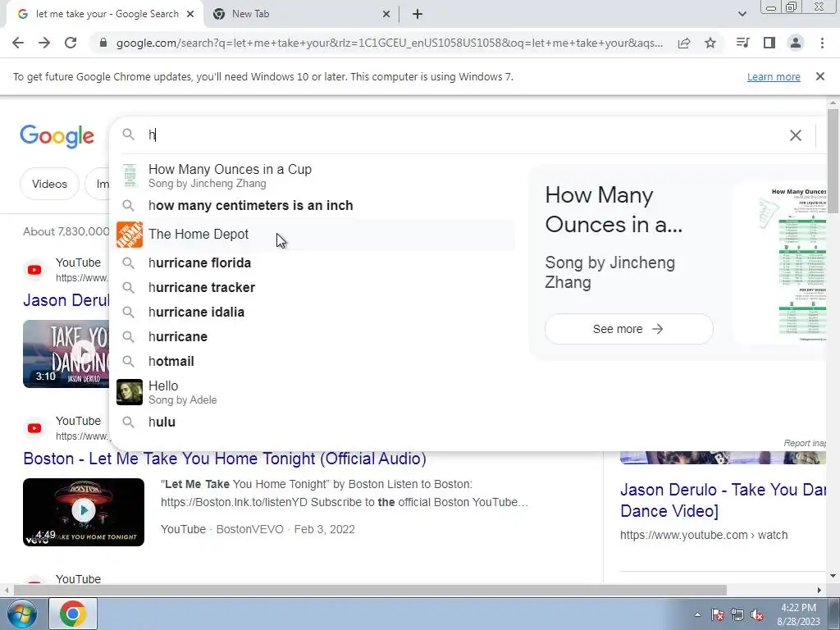The width and height of the screenshot is (840, 630).
Task: Select the Videos filter chip
Action: coord(49,184)
